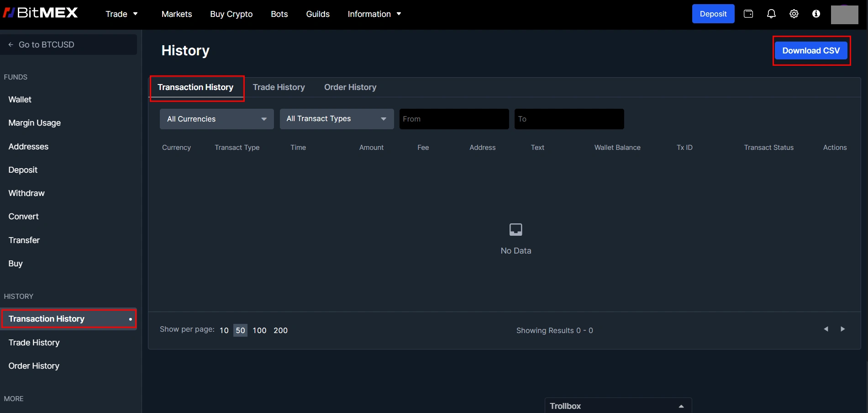Open the Trade dropdown menu

click(121, 14)
